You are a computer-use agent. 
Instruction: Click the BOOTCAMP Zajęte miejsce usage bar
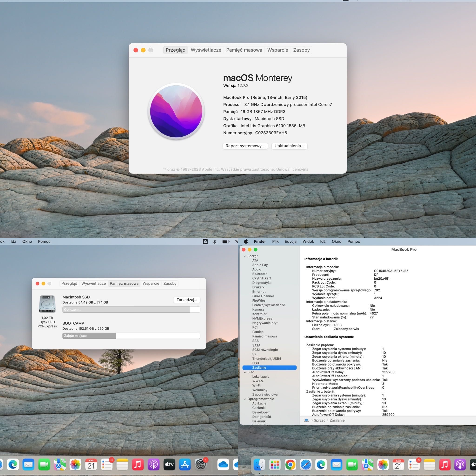tap(131, 336)
